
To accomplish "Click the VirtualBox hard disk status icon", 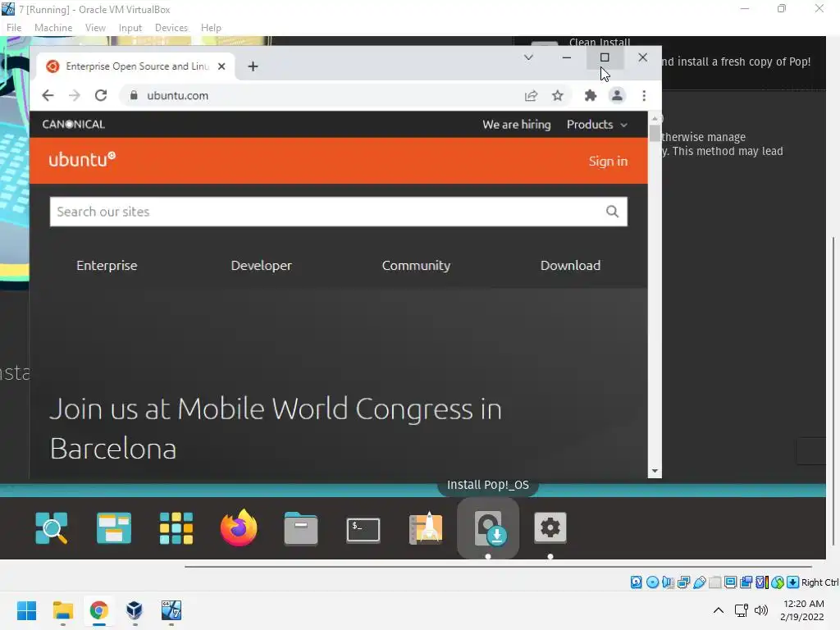I will point(636,582).
